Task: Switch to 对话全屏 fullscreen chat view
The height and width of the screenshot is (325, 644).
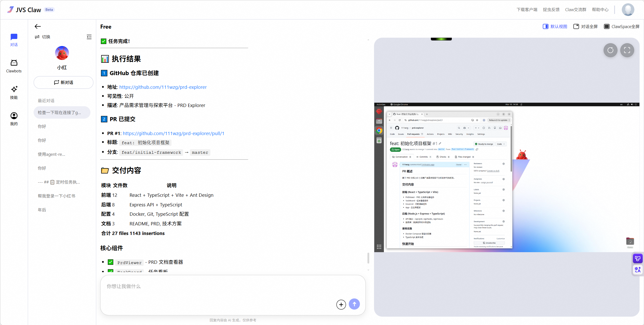Action: 585,26
